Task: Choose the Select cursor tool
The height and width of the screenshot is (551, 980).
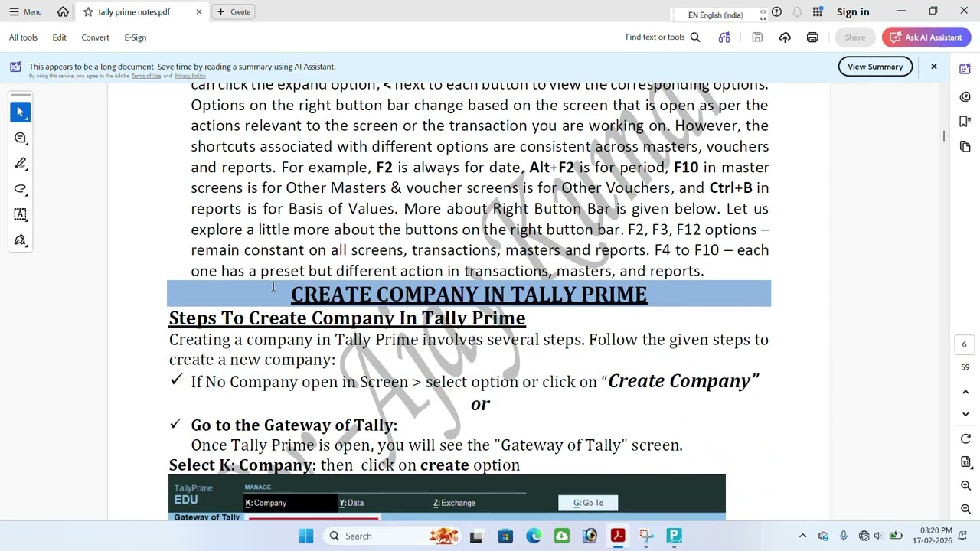Action: 21,112
